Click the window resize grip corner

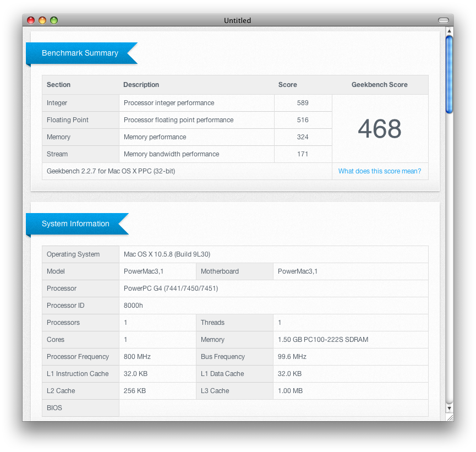click(x=450, y=418)
